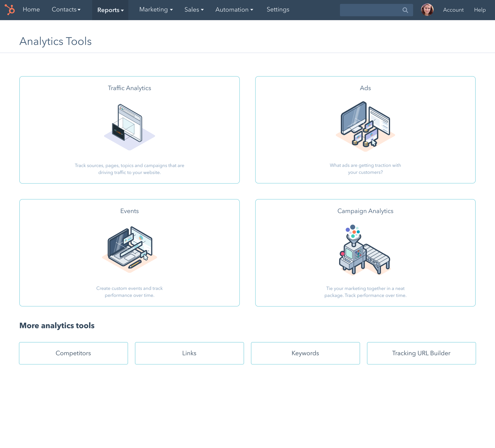Viewport: 495px width, 448px height.
Task: Open Settings from the top navigation
Action: (278, 9)
